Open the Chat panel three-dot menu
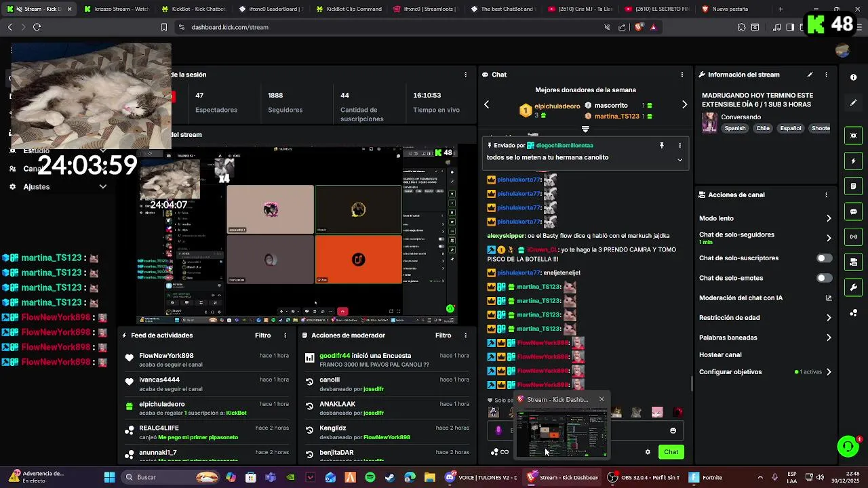Screen dimensions: 868x488 click(x=682, y=75)
